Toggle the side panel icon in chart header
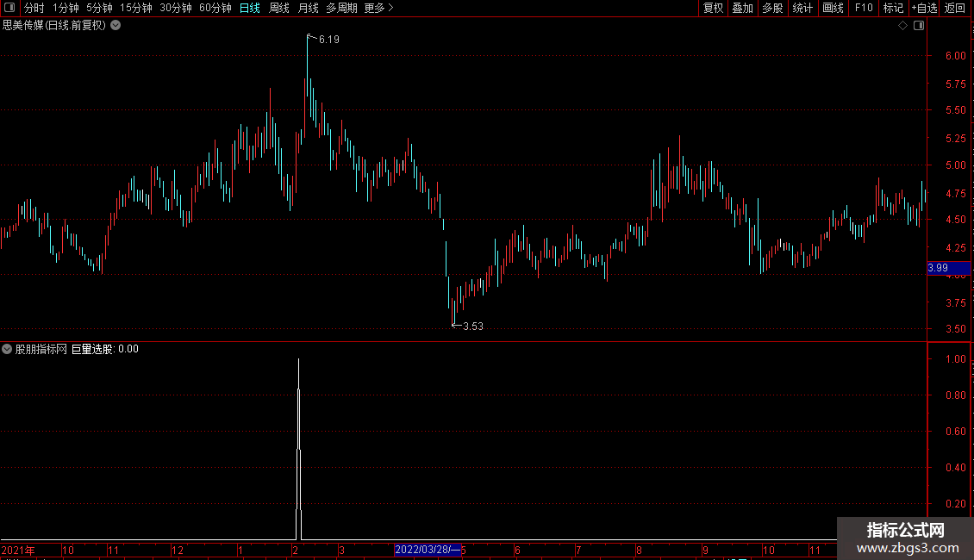This screenshot has height=560, width=974. (919, 26)
